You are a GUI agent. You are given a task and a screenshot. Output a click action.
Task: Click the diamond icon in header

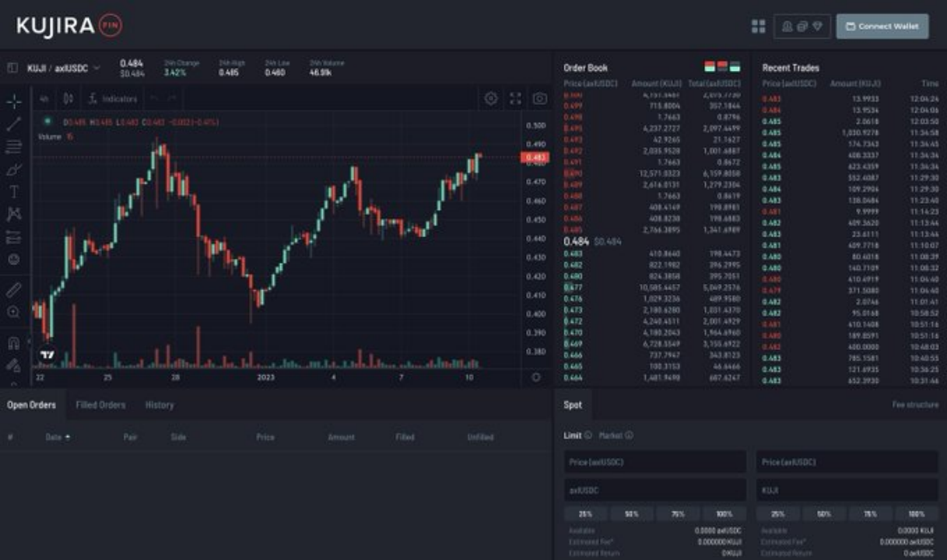[817, 26]
